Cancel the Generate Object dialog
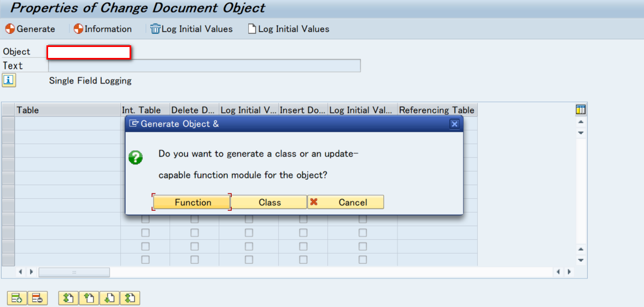Viewport: 644px width, 307px height. point(346,202)
